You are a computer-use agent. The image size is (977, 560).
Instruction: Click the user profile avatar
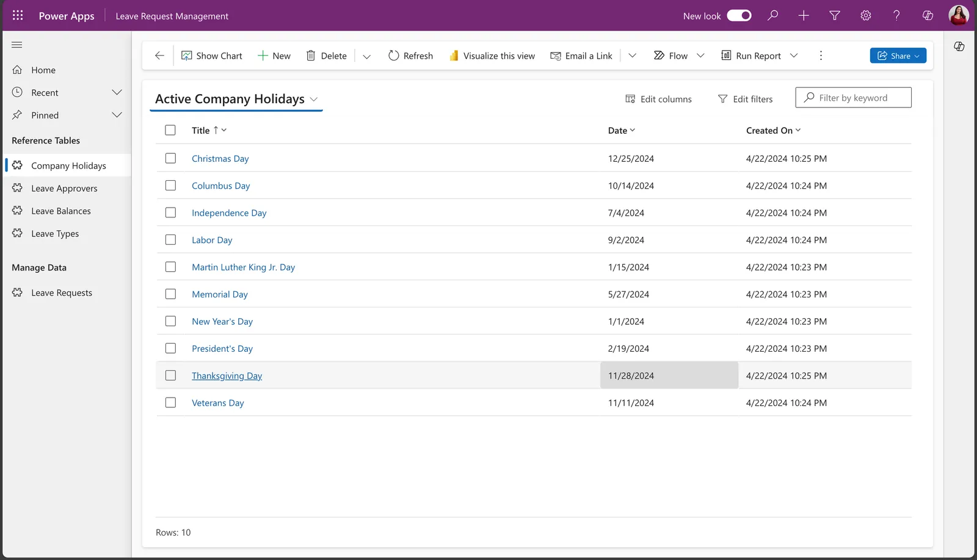point(959,15)
